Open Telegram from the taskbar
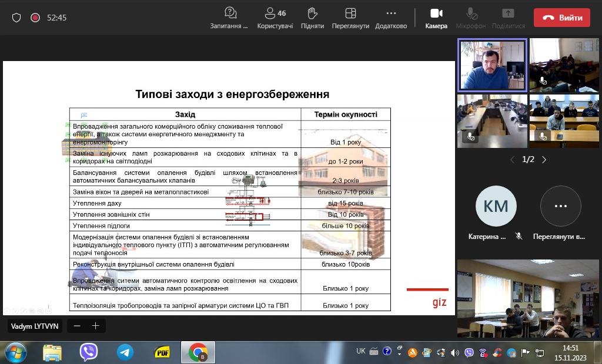The width and height of the screenshot is (602, 364). pos(125,352)
